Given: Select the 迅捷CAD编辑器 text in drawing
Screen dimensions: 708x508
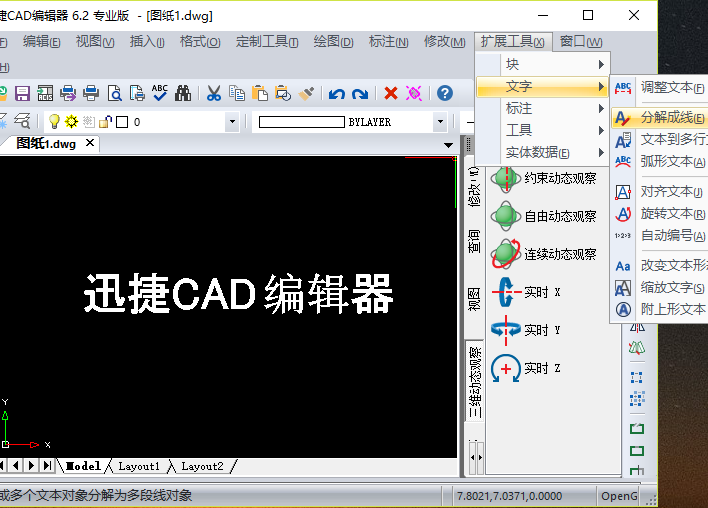Looking at the screenshot, I should click(x=238, y=294).
